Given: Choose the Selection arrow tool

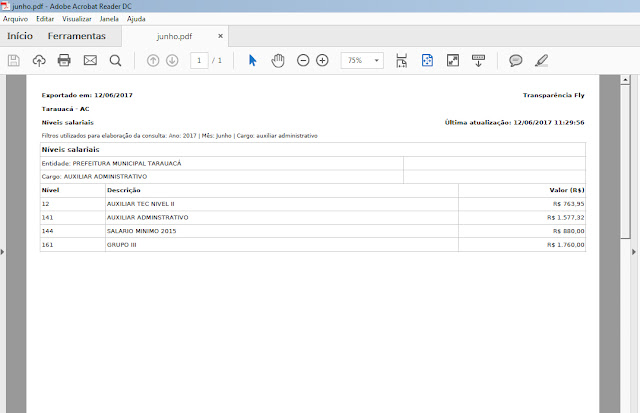Looking at the screenshot, I should 253,60.
